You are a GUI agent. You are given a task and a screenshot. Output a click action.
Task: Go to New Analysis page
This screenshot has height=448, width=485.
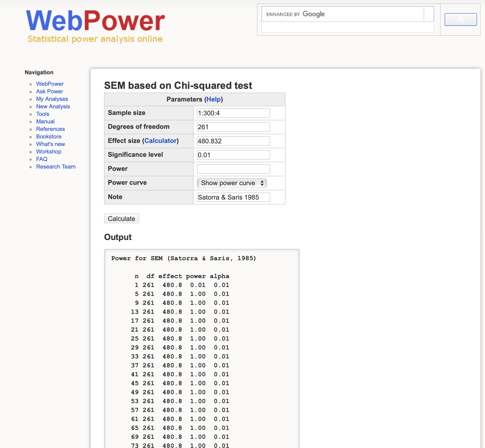click(53, 106)
